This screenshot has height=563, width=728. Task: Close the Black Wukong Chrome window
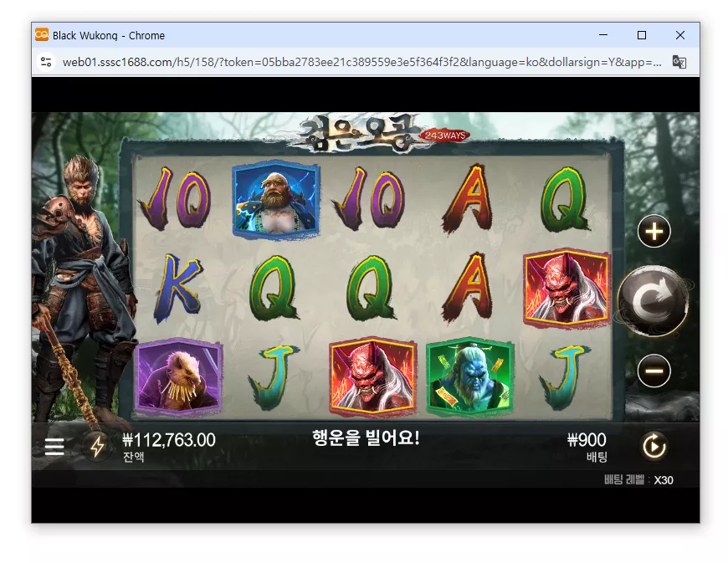pyautogui.click(x=680, y=35)
